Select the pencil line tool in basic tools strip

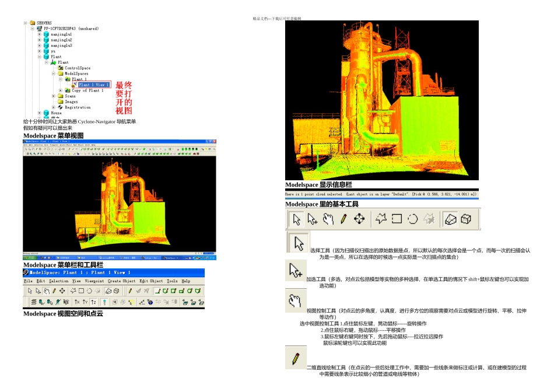coord(343,219)
